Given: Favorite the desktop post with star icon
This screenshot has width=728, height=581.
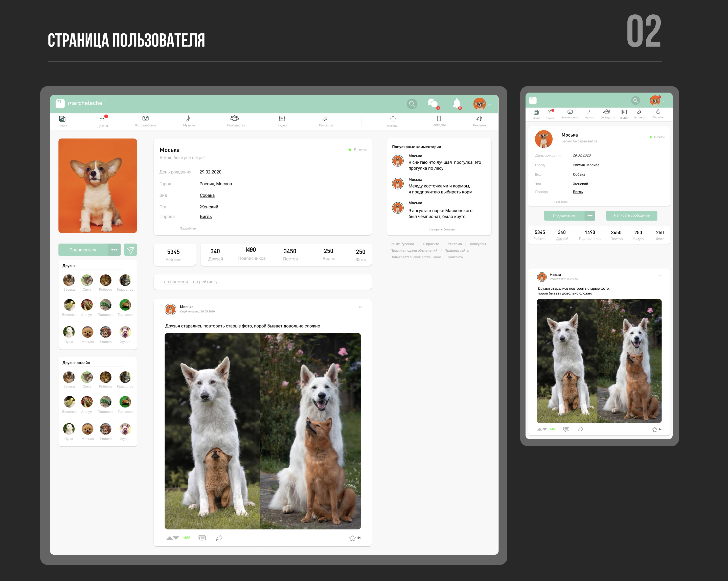Looking at the screenshot, I should [x=352, y=538].
